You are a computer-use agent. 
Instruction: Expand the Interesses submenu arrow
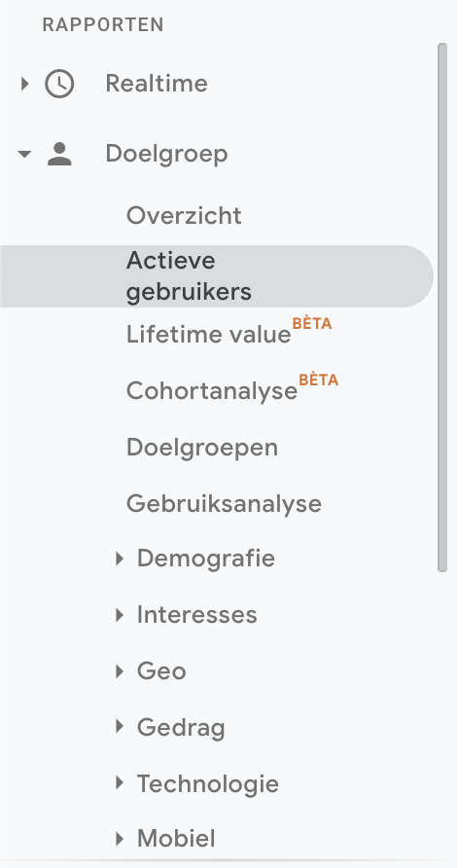pos(120,615)
